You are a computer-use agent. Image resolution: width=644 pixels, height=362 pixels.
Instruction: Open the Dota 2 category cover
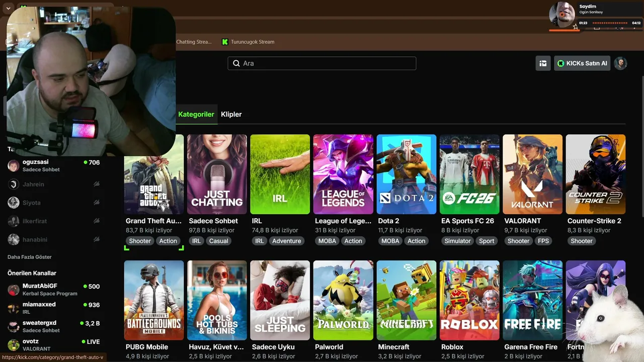tap(407, 174)
